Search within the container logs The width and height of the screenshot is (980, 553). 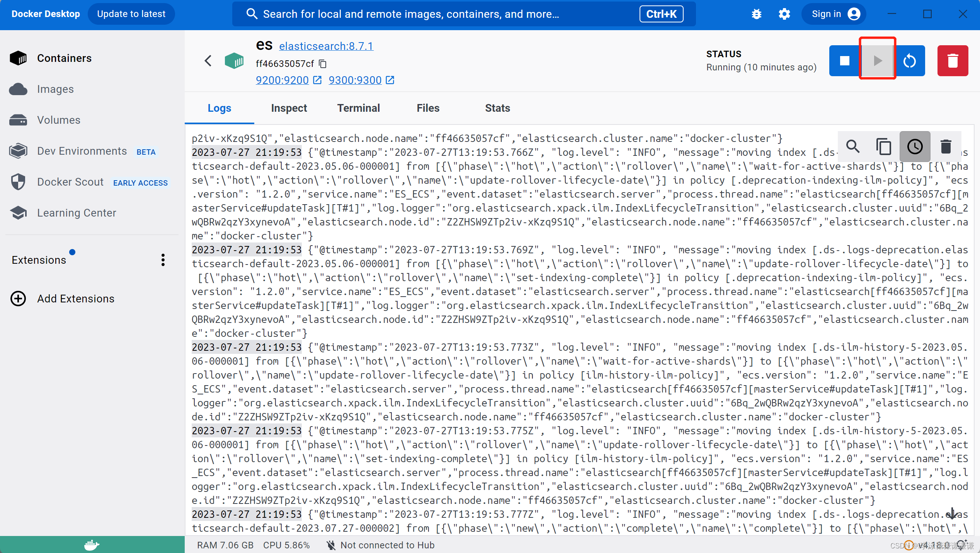(853, 147)
